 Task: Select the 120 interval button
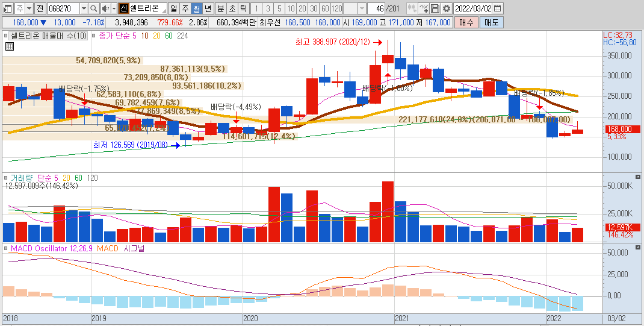tap(337, 8)
